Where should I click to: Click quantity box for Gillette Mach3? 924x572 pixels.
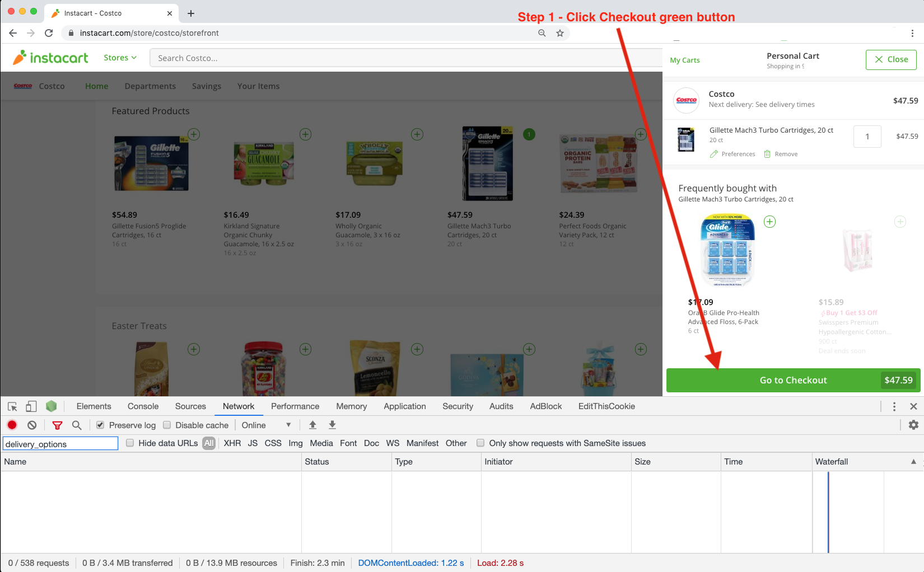(867, 137)
